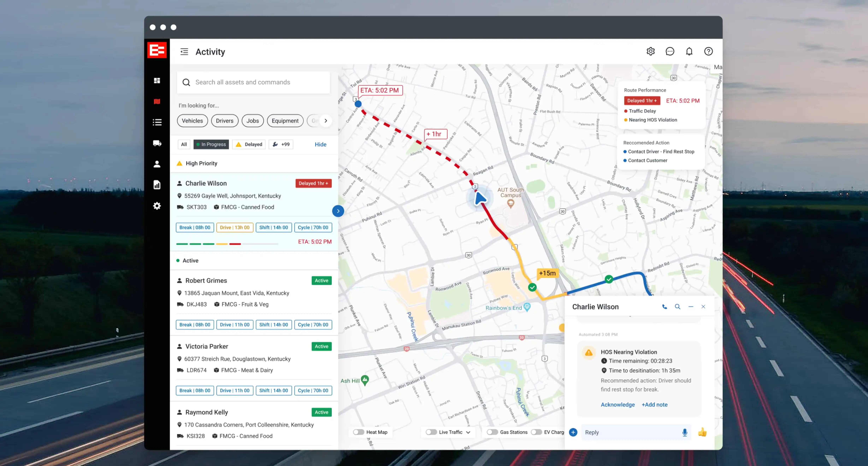Open the sidebar settings gear icon
868x466 pixels.
tap(157, 206)
